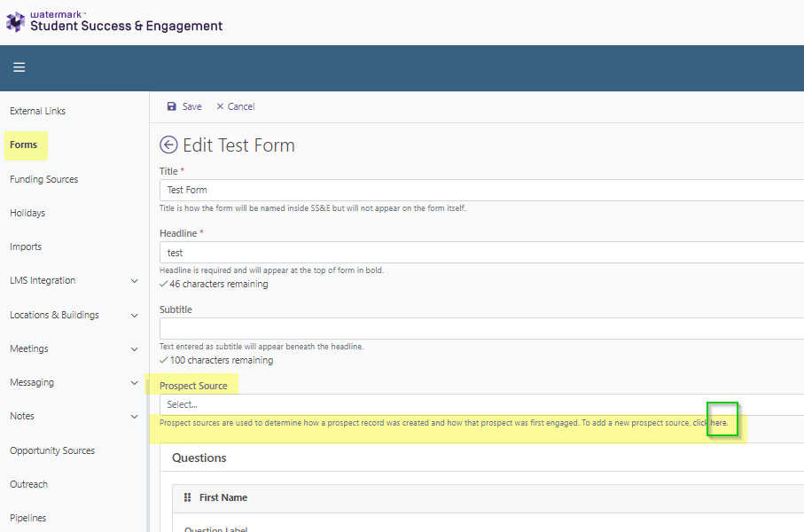Click the Prospect Source field label
Viewport: 804px width, 532px height.
click(193, 386)
